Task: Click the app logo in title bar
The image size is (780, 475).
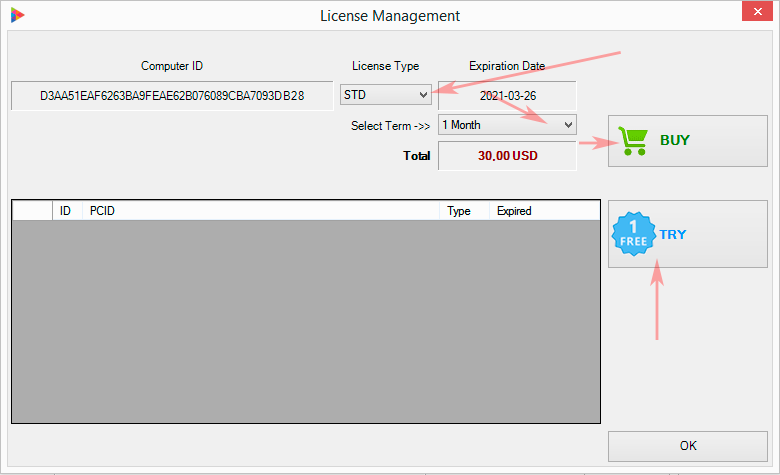Action: [x=18, y=15]
